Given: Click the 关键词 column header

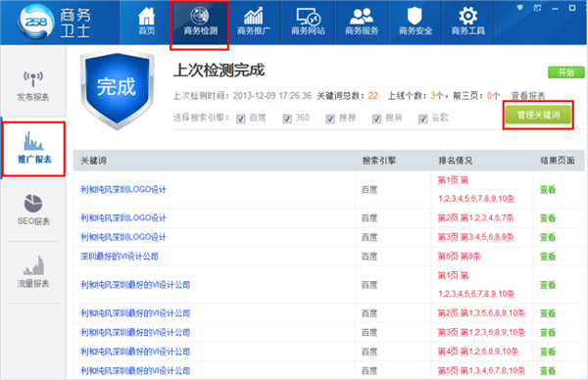Looking at the screenshot, I should coord(94,161).
